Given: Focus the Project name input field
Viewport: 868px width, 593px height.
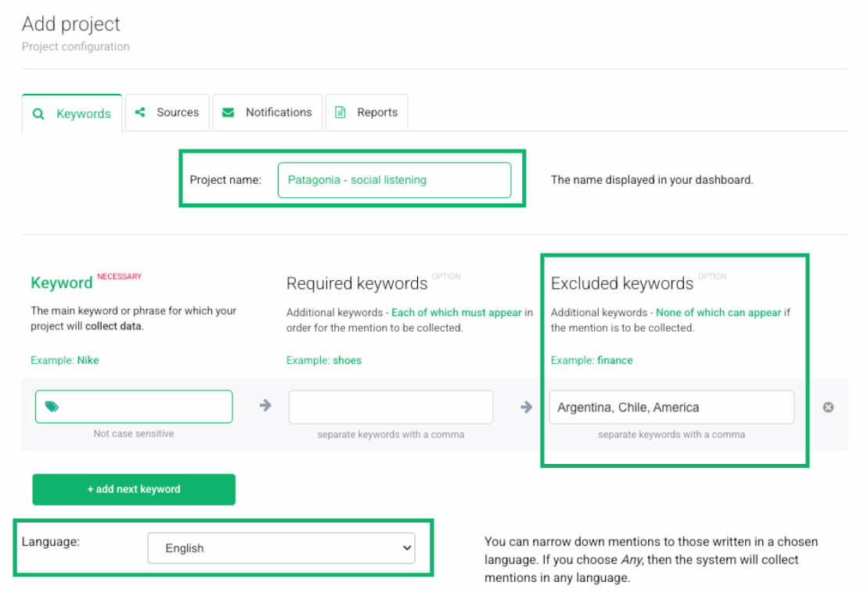Looking at the screenshot, I should click(x=394, y=180).
